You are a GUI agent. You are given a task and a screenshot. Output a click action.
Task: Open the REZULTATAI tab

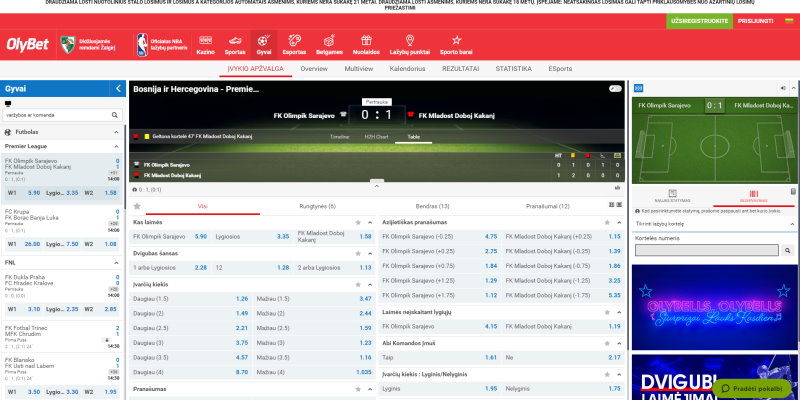point(461,68)
